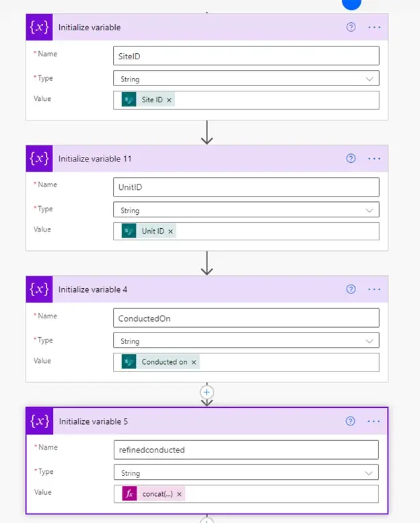Image resolution: width=420 pixels, height=523 pixels.
Task: Insert a new step with plus icon
Action: pos(207,392)
